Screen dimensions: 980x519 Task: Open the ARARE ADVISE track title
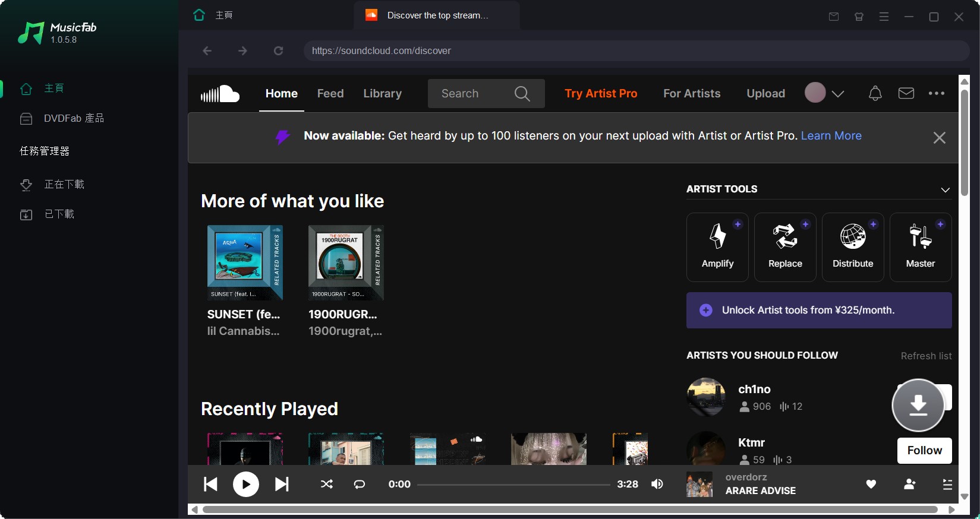tap(760, 490)
